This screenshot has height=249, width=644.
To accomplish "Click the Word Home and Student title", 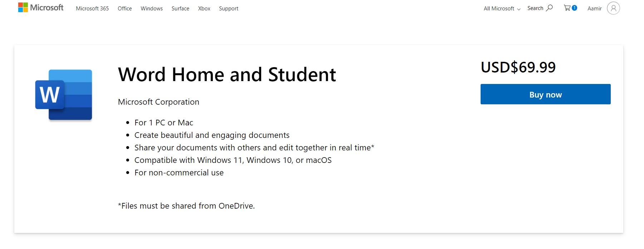I will coord(227,75).
